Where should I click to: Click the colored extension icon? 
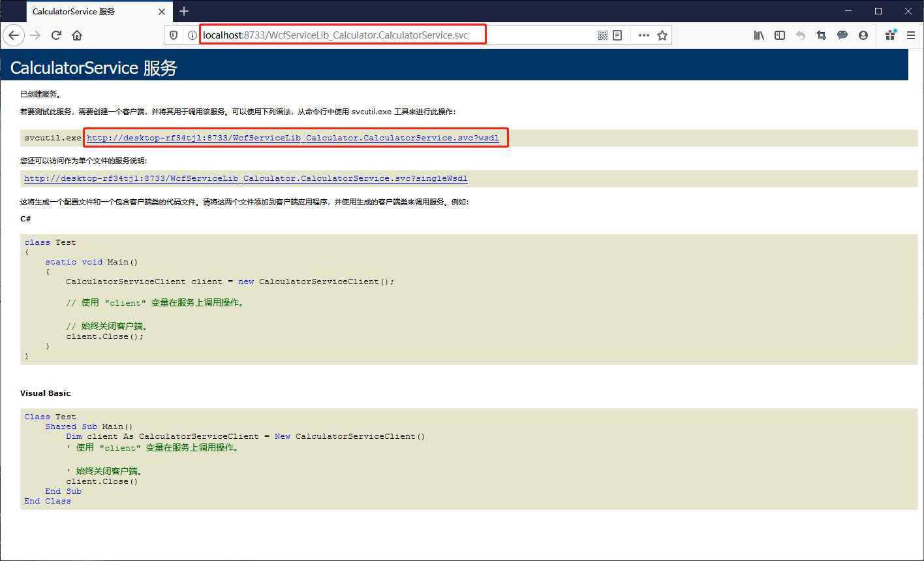pos(890,35)
